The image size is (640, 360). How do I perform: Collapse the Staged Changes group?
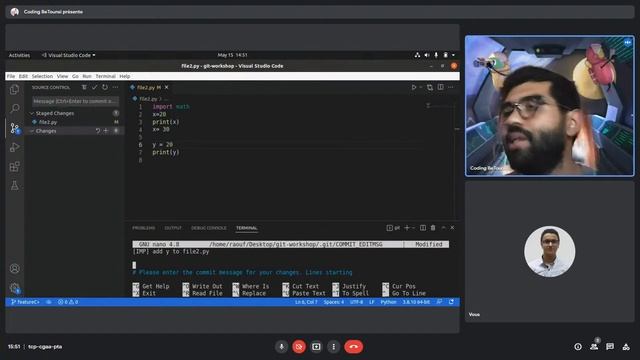tap(32, 113)
